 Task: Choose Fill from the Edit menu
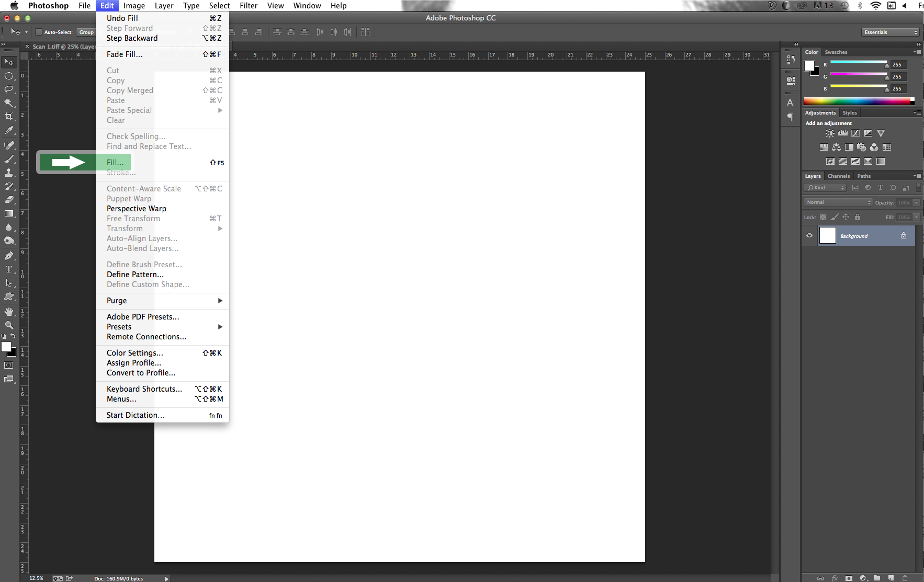pyautogui.click(x=115, y=162)
